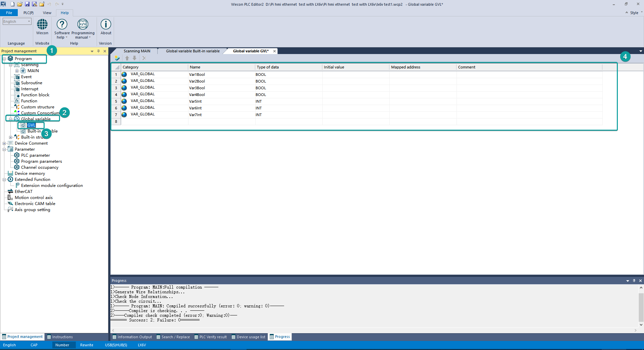Click the About info icon
This screenshot has width=644, height=350.
pos(106,24)
